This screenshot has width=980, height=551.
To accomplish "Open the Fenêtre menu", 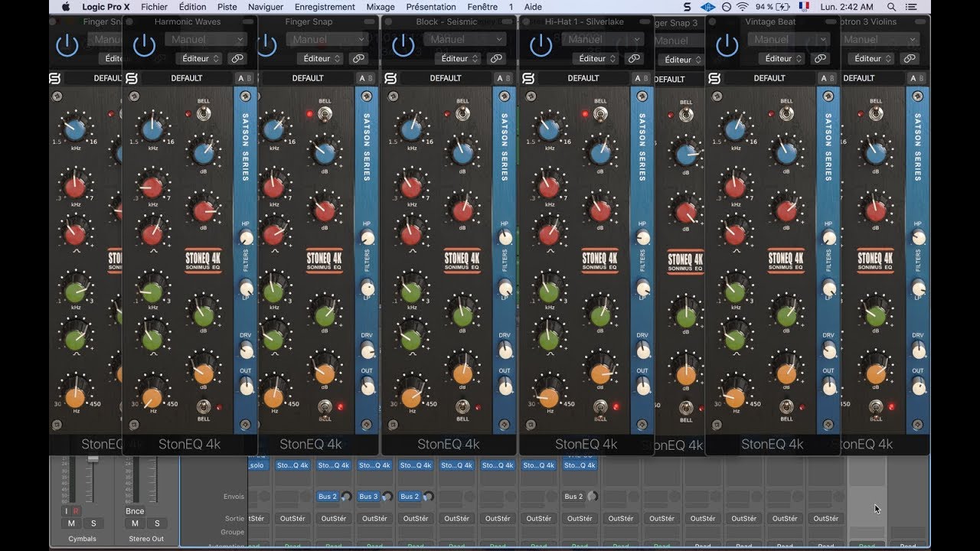I will (482, 7).
